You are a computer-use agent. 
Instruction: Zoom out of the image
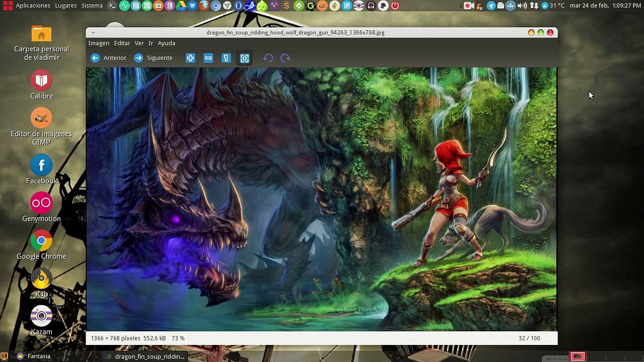(x=208, y=58)
